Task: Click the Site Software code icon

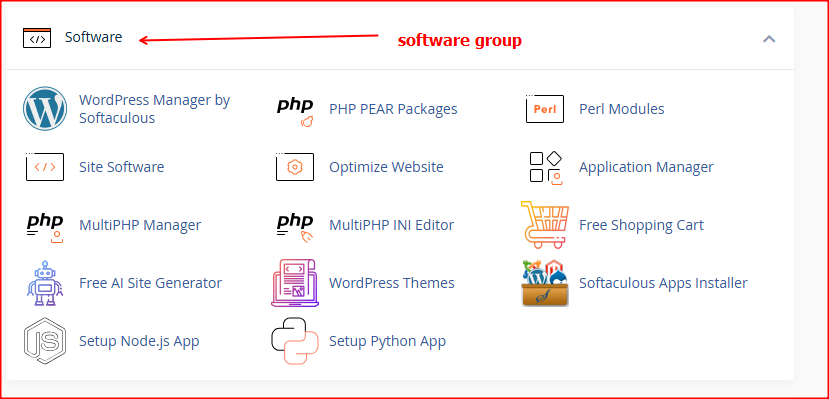Action: point(45,166)
